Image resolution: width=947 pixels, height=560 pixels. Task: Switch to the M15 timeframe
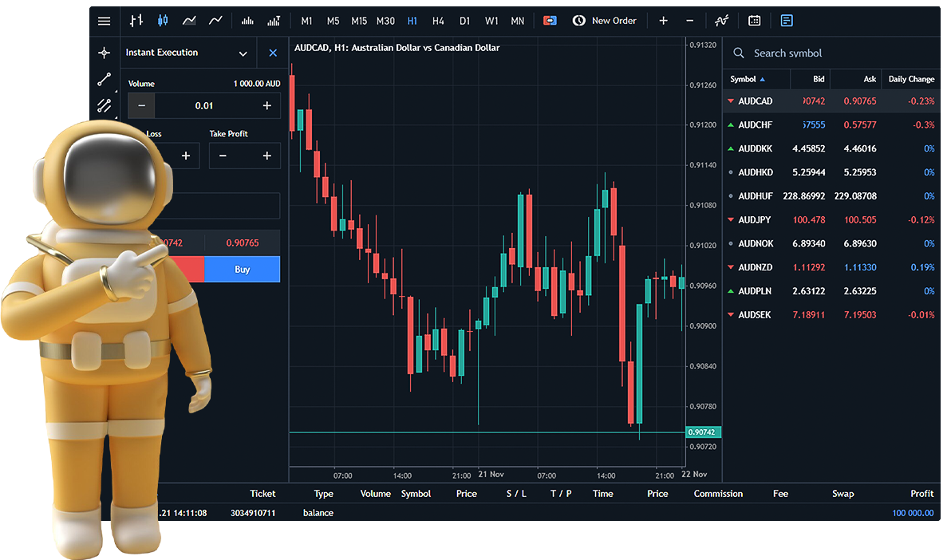tap(359, 21)
